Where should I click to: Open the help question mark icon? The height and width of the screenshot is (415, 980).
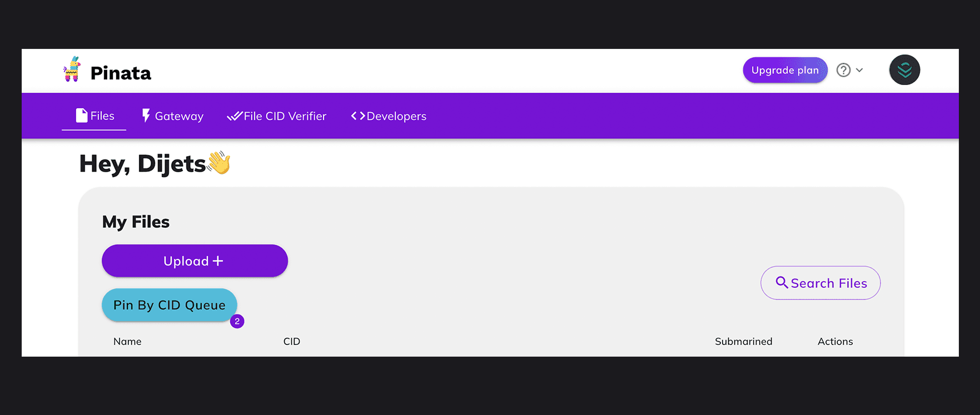point(843,70)
